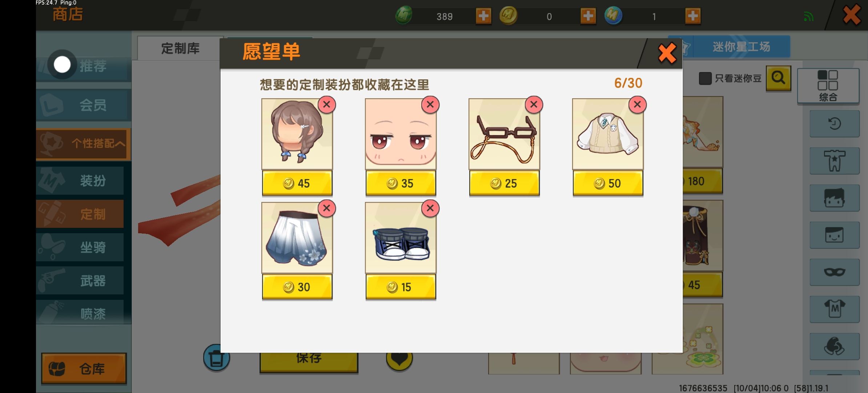The height and width of the screenshot is (393, 868).
Task: Select the mask category icon
Action: [x=835, y=272]
